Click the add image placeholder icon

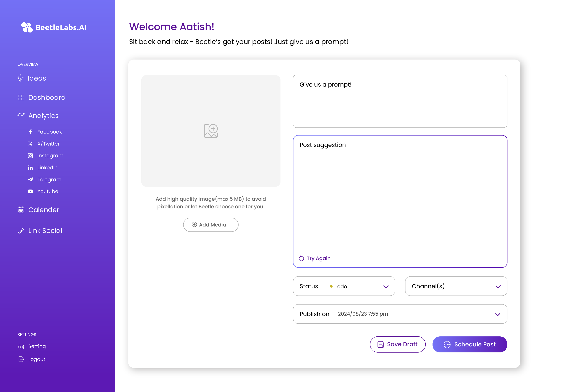tap(211, 131)
